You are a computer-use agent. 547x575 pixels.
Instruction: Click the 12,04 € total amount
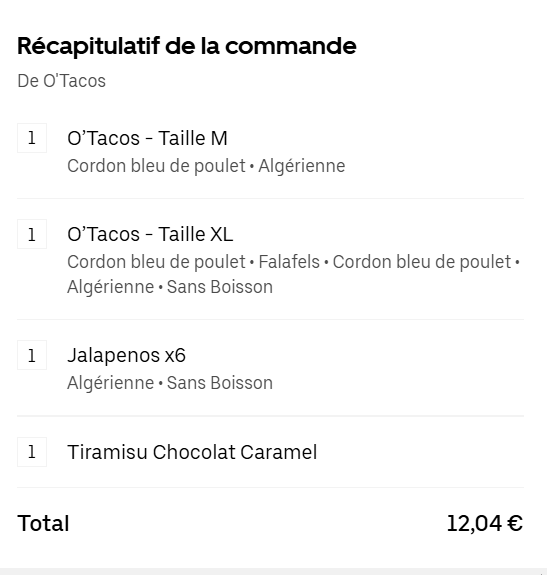click(x=485, y=523)
